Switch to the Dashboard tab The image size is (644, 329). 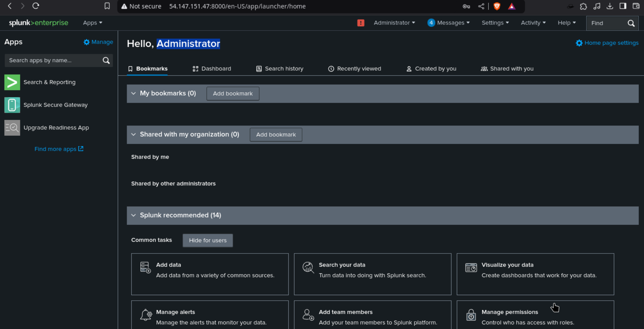[x=212, y=69]
